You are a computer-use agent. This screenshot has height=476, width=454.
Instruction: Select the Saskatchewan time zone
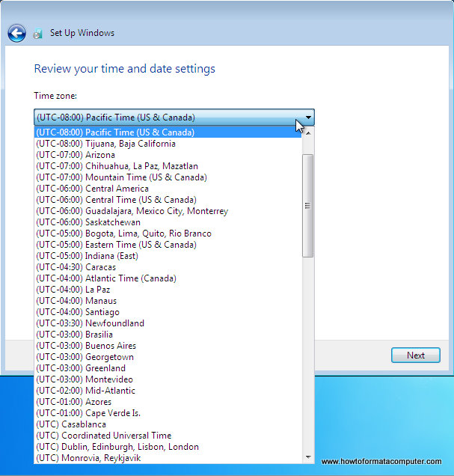(168, 222)
